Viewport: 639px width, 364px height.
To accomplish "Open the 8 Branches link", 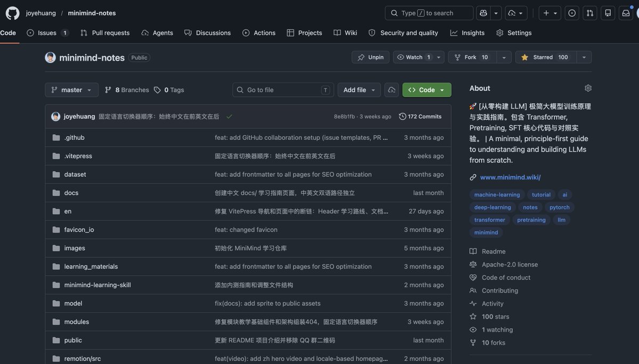I will click(127, 90).
